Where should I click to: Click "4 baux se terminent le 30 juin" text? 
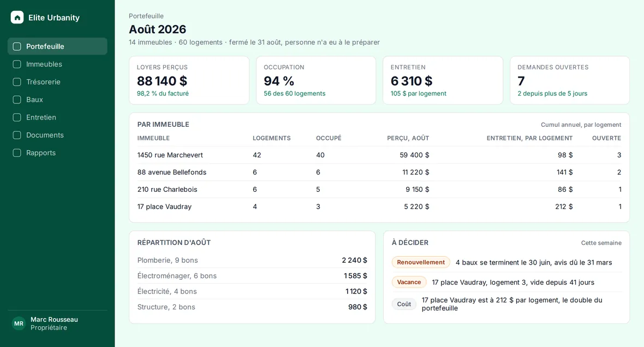coord(504,262)
